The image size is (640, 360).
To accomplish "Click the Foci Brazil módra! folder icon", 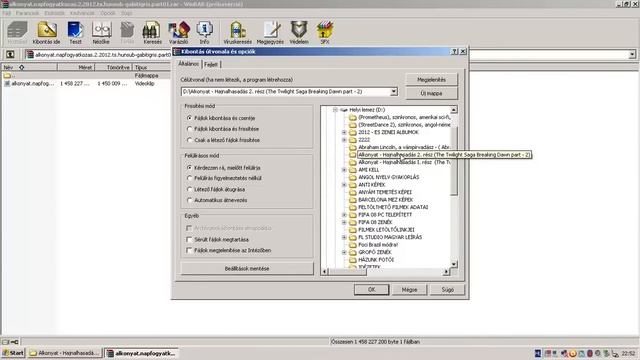I will (353, 244).
